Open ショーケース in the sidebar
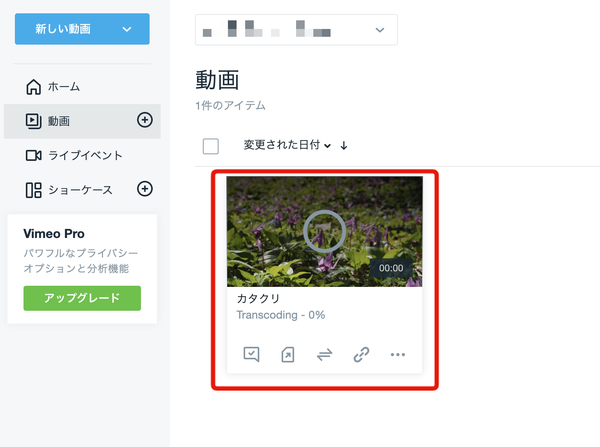The width and height of the screenshot is (600, 447). [x=82, y=190]
